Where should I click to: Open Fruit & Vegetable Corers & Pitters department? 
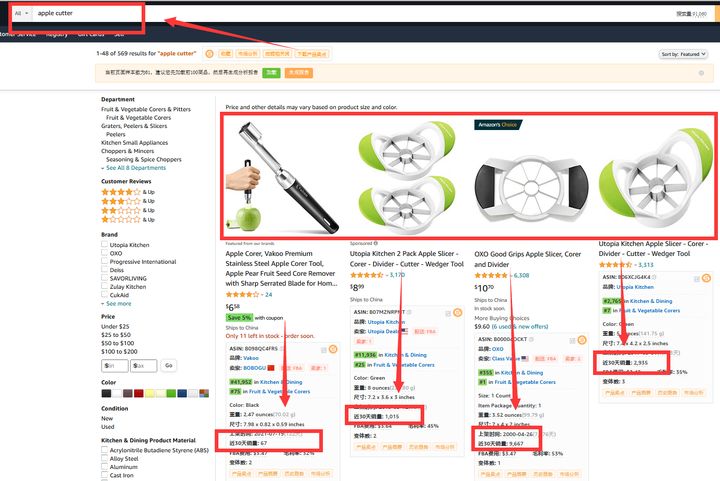(146, 109)
